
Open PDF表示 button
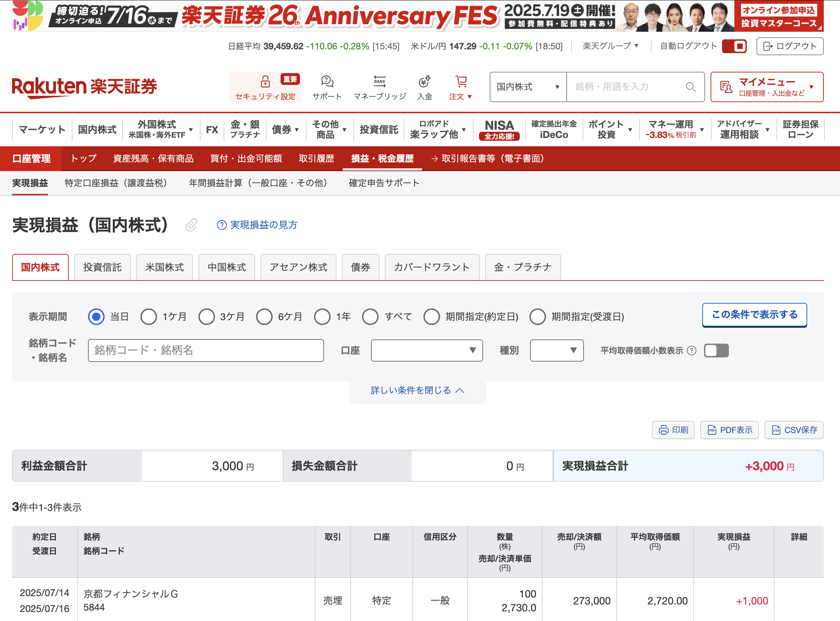[730, 430]
